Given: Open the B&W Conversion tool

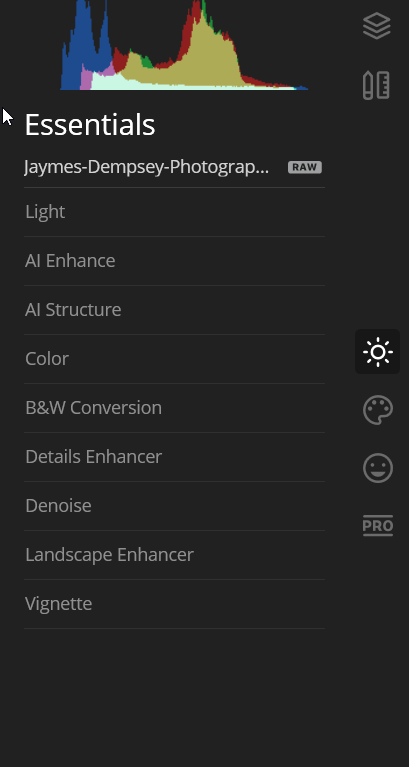Looking at the screenshot, I should coord(175,407).
